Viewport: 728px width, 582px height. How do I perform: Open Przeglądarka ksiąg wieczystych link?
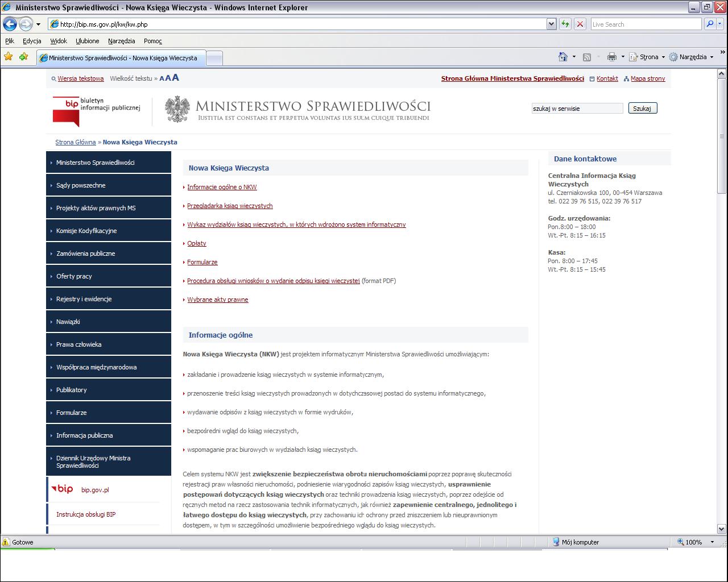230,206
